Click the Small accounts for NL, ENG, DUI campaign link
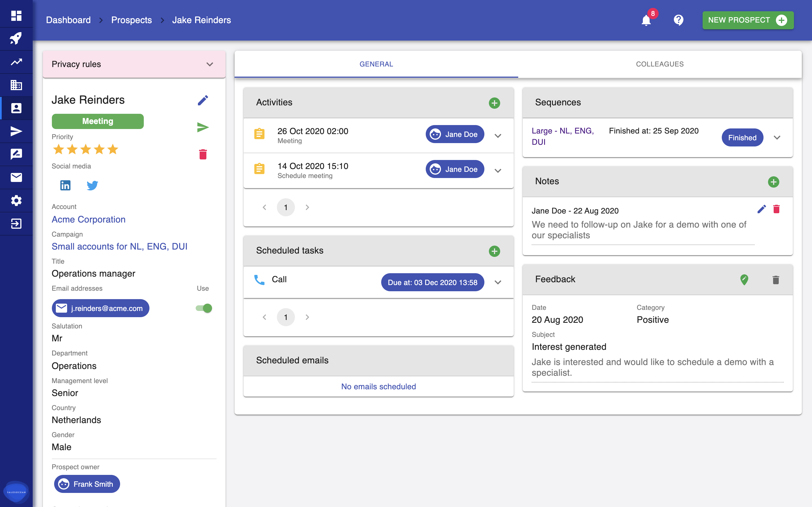Viewport: 812px width, 507px height. [x=120, y=246]
